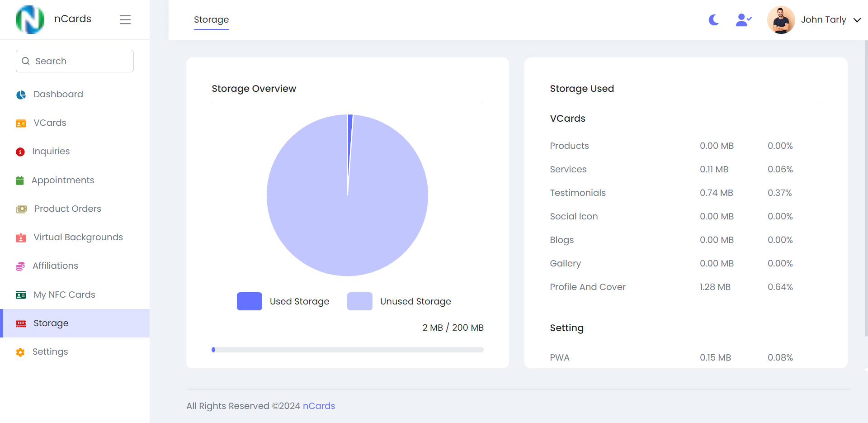Click the nCards logo icon
The height and width of the screenshot is (423, 868).
point(30,19)
